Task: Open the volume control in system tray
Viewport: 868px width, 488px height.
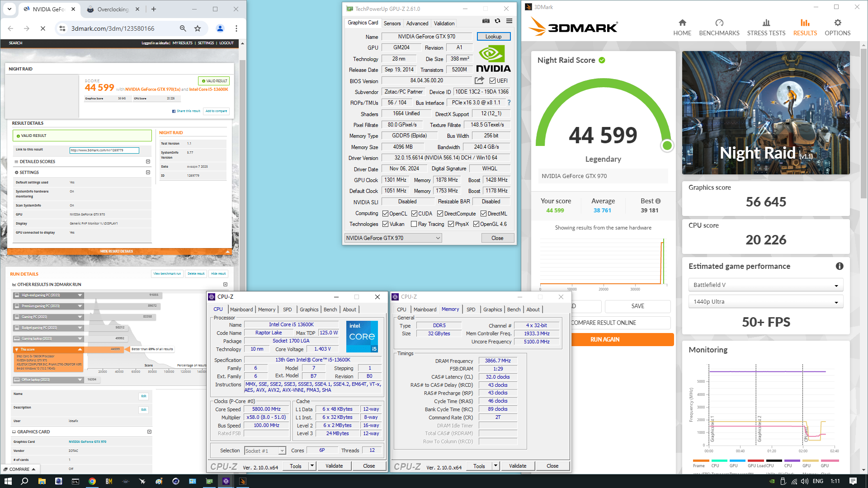Action: pyautogui.click(x=805, y=481)
